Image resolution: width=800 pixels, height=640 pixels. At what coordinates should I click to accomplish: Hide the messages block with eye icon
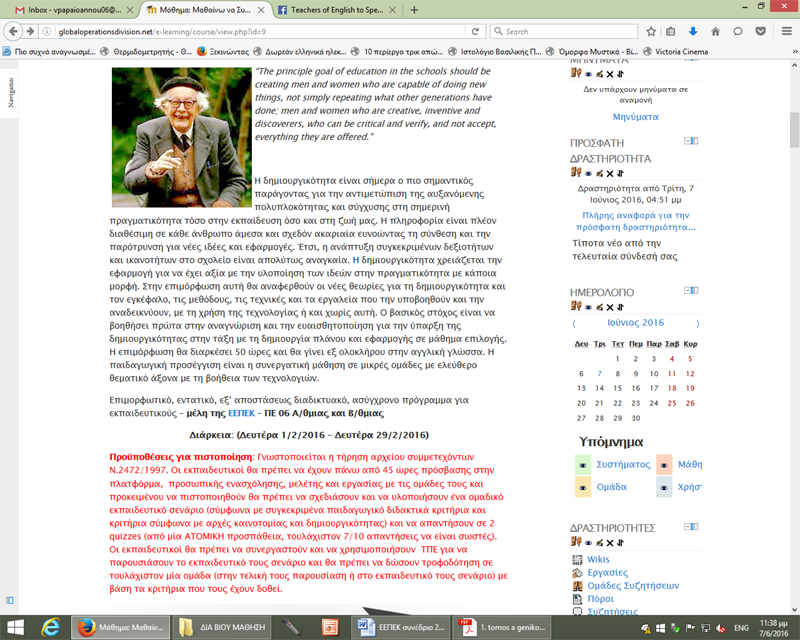(588, 75)
